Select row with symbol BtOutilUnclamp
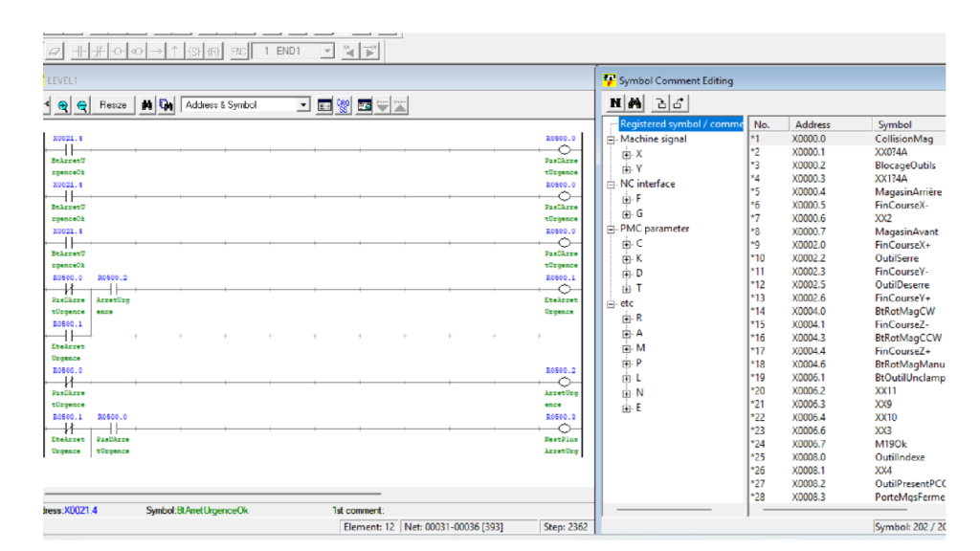Screen dimensions: 980x551 coord(848,377)
